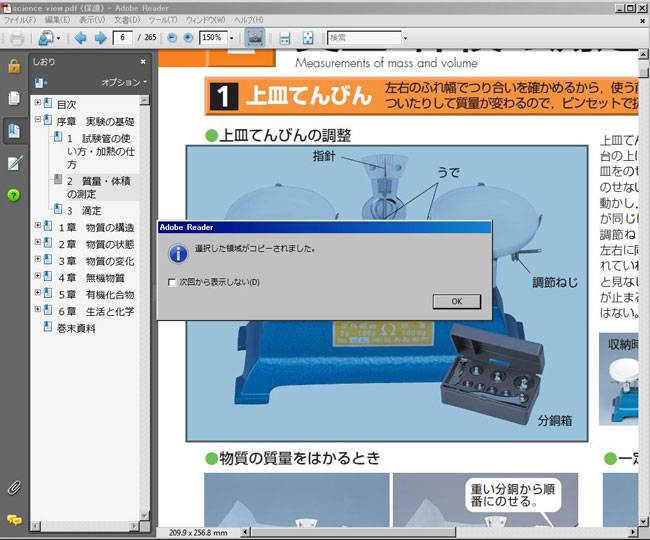
Task: Collapse the 序章 実験の基礎 node
Action: 38,119
